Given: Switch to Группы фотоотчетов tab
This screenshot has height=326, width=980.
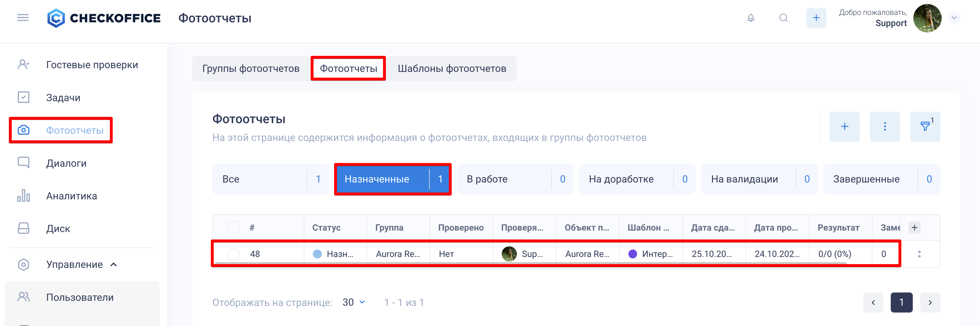Looking at the screenshot, I should (251, 68).
